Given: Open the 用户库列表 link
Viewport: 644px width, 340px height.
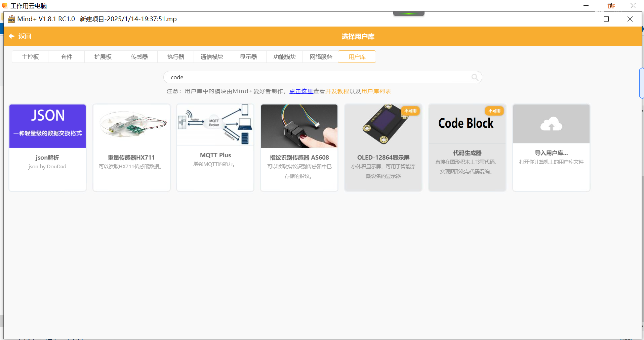Looking at the screenshot, I should (376, 91).
